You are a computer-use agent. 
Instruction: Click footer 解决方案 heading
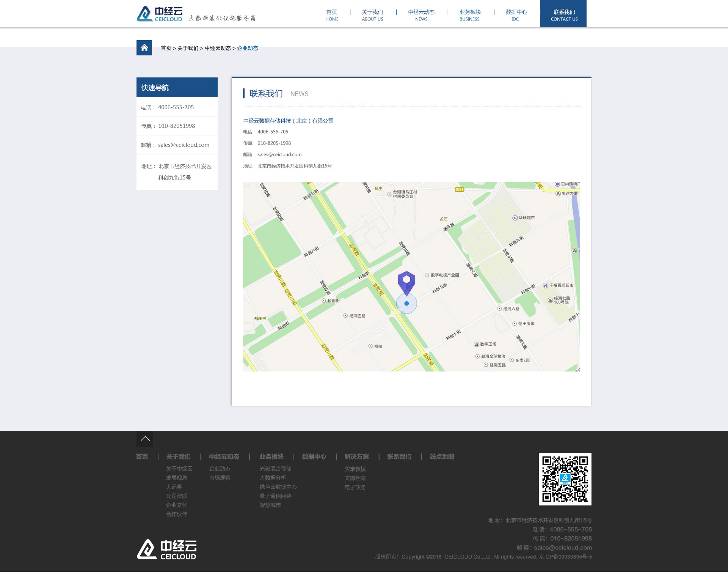coord(357,457)
